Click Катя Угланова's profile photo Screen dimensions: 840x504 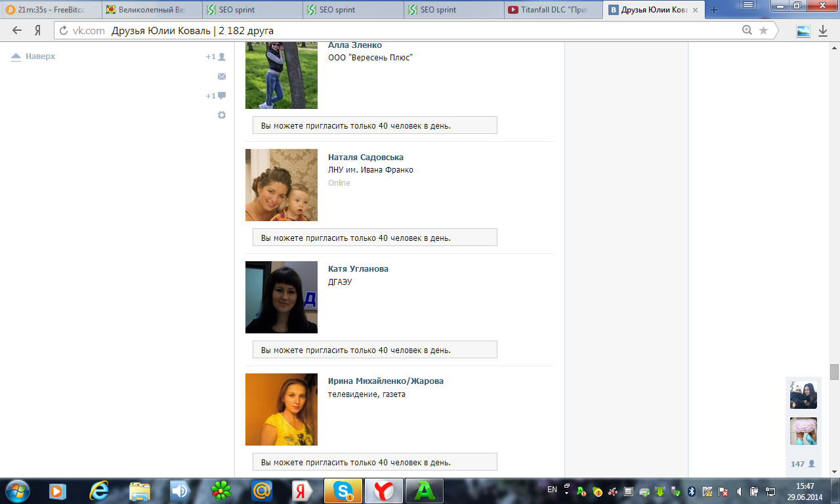pyautogui.click(x=282, y=297)
